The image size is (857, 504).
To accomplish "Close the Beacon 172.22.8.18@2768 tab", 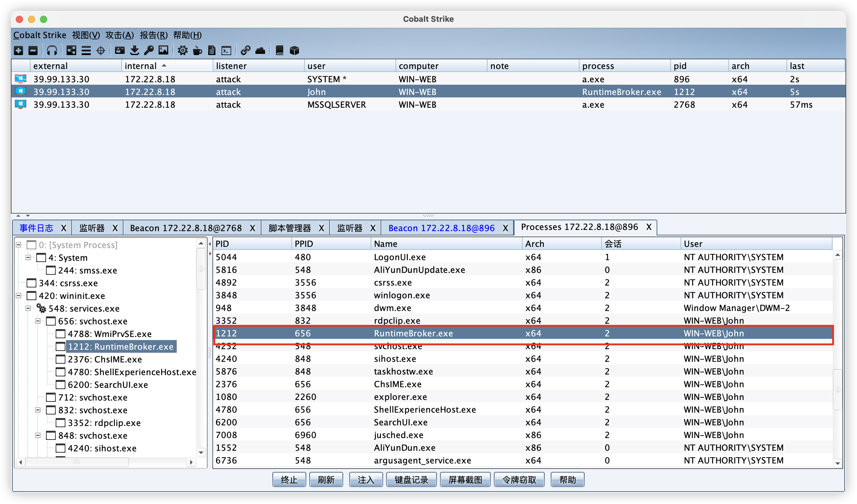I will coord(252,228).
